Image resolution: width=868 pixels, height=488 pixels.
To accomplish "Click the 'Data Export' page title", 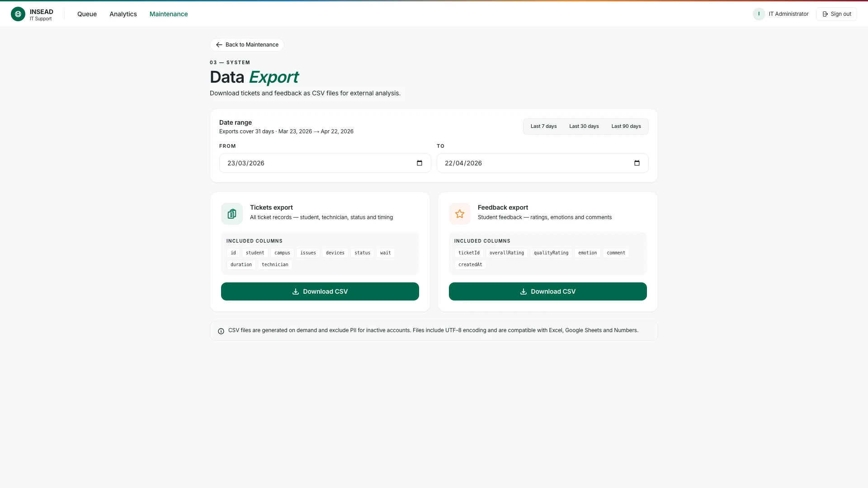I will tap(254, 77).
